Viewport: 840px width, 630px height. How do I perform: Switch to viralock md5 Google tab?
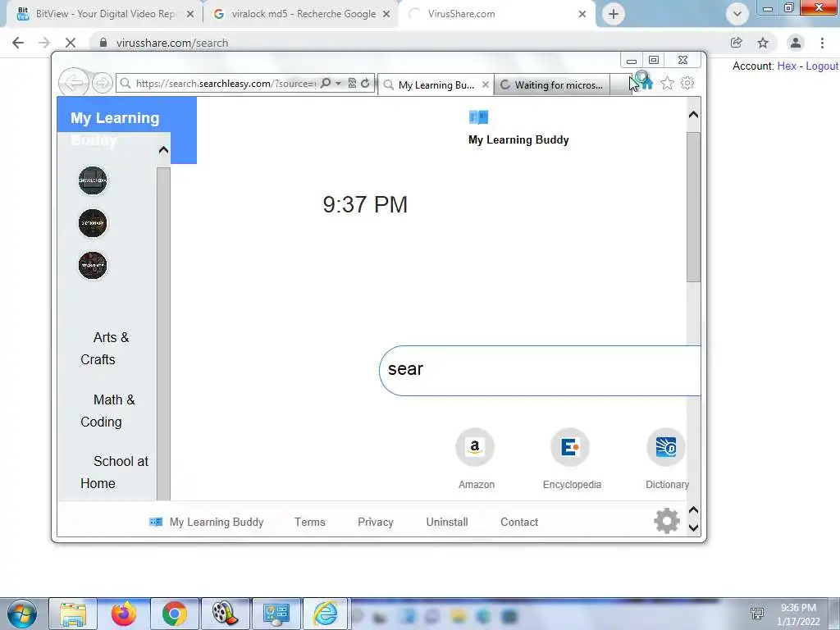click(303, 14)
